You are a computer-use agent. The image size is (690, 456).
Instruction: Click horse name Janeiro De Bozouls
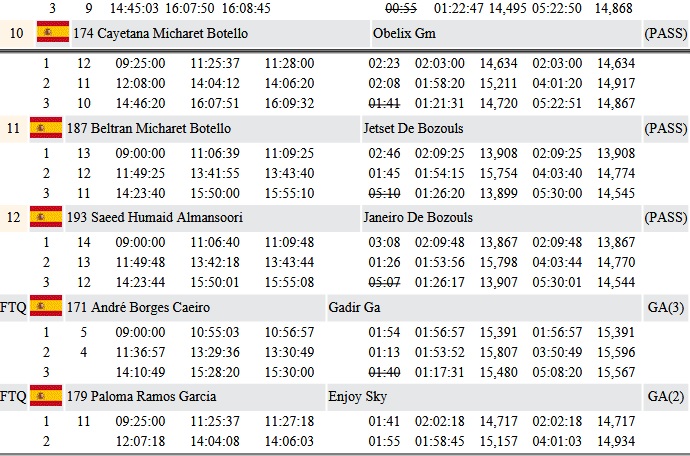point(418,217)
